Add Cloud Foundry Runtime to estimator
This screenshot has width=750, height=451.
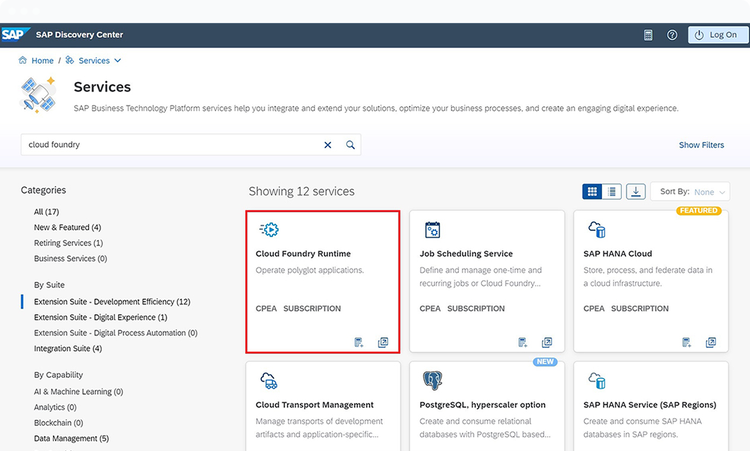(359, 342)
